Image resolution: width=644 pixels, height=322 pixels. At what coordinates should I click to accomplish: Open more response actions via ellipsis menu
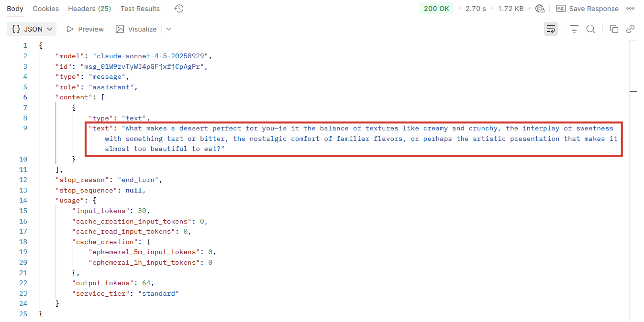(x=630, y=8)
